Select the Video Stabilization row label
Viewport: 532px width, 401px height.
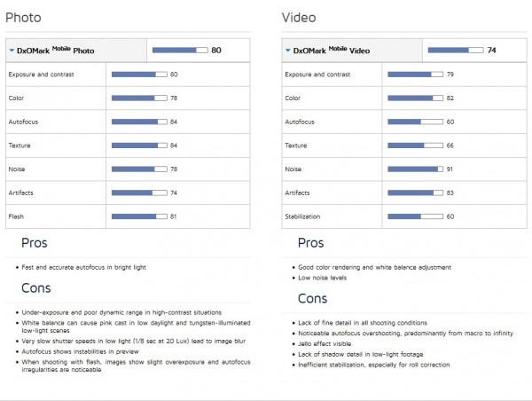click(302, 216)
